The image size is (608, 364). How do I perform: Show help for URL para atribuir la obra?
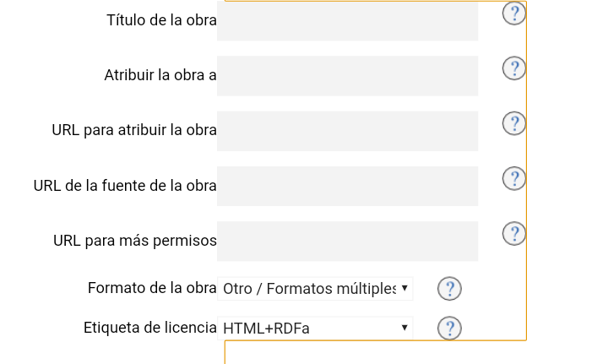[513, 123]
